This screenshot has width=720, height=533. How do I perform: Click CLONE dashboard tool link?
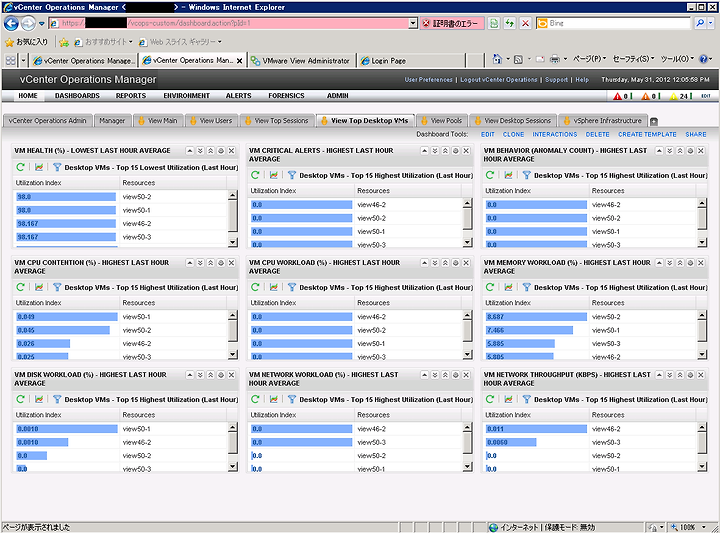(x=513, y=134)
